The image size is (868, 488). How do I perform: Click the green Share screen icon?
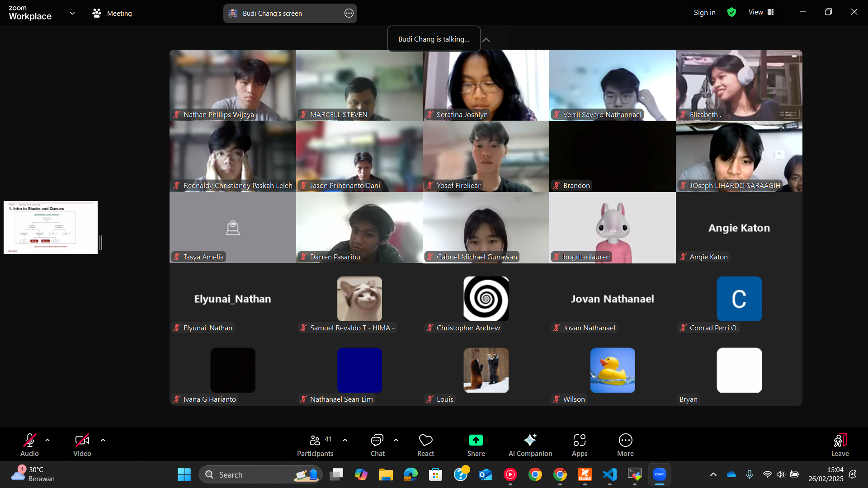(476, 440)
